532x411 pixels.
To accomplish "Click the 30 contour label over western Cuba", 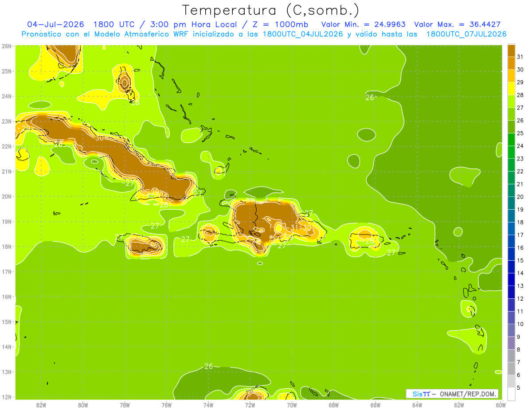I will point(99,137).
